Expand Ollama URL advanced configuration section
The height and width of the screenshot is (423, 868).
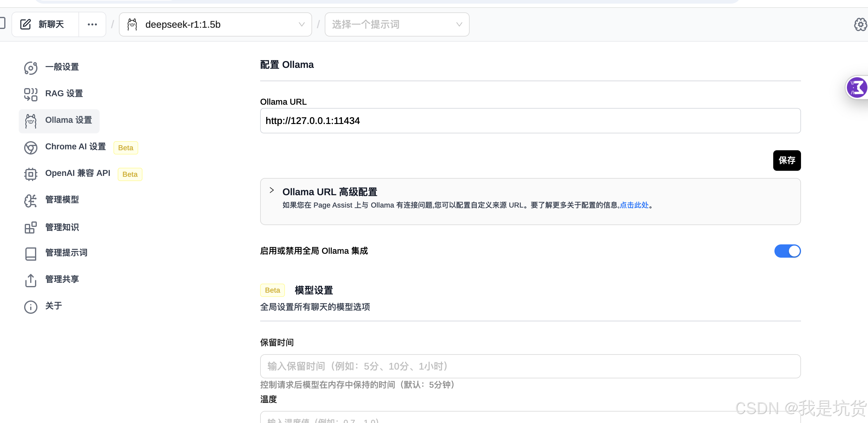[272, 191]
